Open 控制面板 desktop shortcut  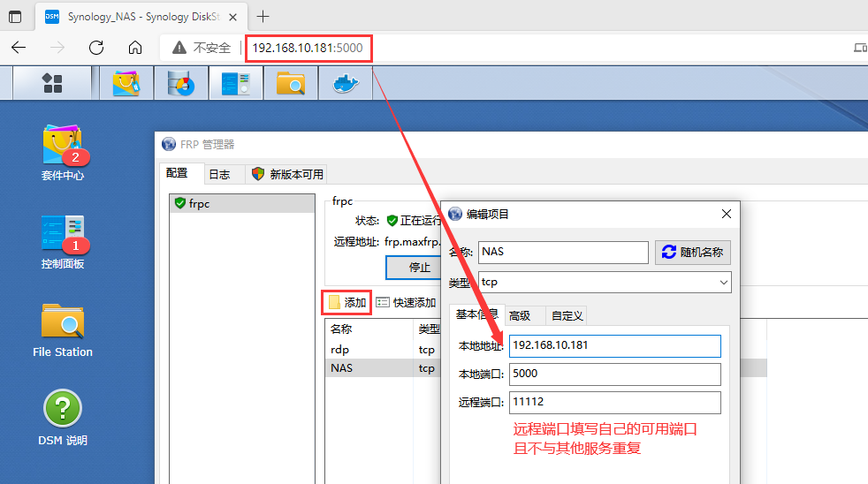tap(63, 242)
